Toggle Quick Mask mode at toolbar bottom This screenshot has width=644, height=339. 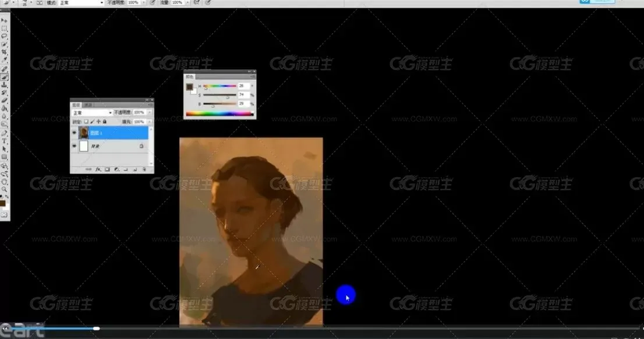4,214
